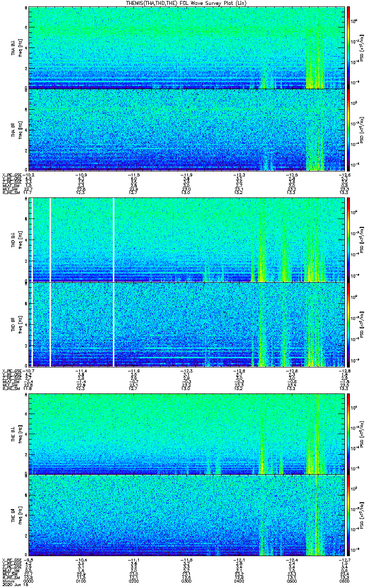Screen dimensions: 368x588
Task: Select the THE B-perpendicular spectrogram panel
Action: click(x=186, y=434)
